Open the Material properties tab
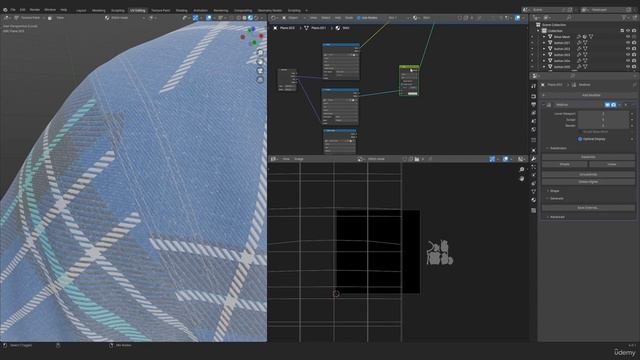The height and width of the screenshot is (360, 640). point(533,200)
